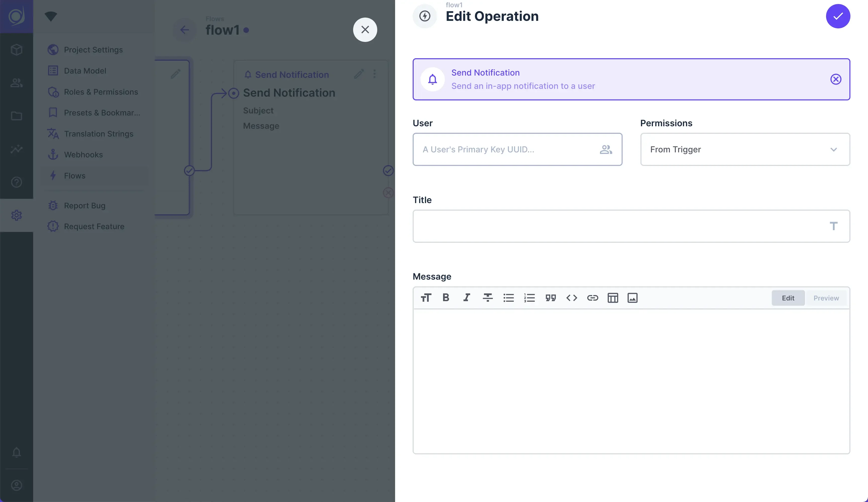Switch message editor to Edit mode
The width and height of the screenshot is (868, 502).
pos(788,298)
